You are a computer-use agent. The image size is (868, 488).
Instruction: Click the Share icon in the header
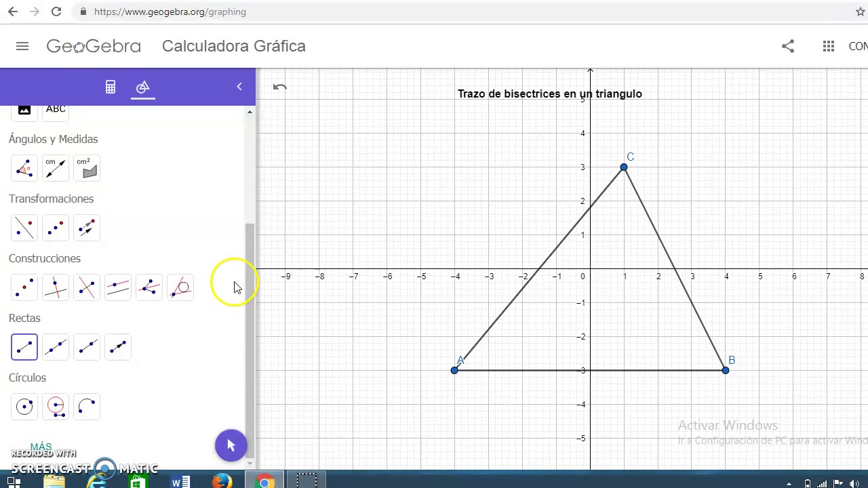788,46
